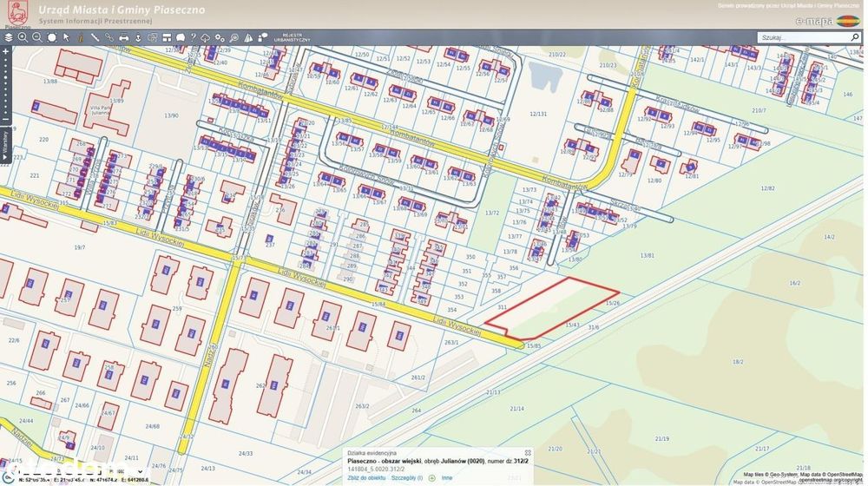Click the Zbliż do obiektu link
This screenshot has height=486, width=868.
pos(366,477)
